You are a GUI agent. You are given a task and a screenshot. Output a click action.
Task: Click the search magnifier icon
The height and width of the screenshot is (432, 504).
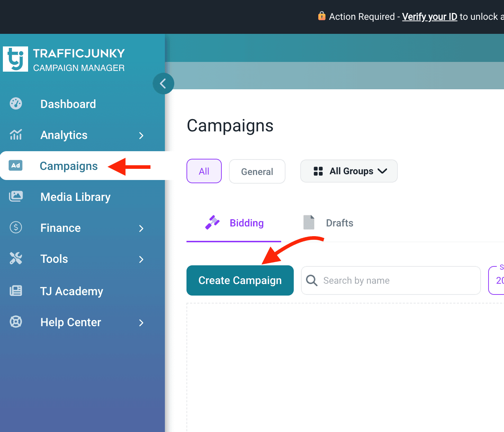(312, 280)
